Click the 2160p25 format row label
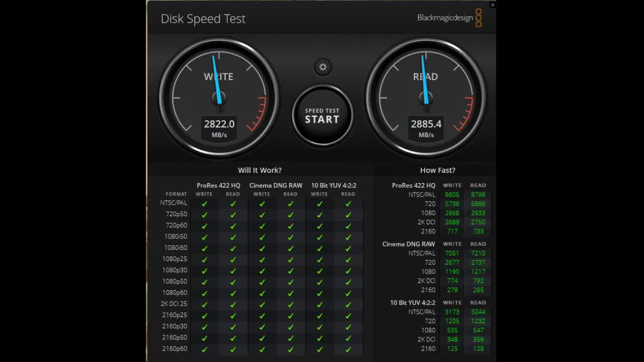The image size is (644, 362). point(175,315)
